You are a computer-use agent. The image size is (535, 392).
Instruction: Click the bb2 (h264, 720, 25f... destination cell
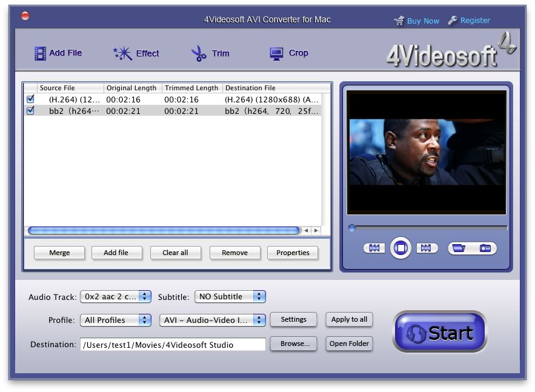point(271,111)
